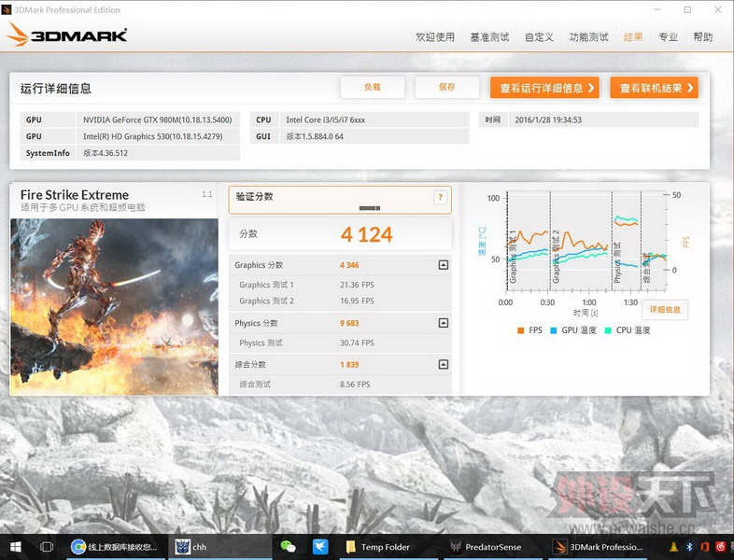Open the blue bird app in taskbar
Viewport: 734px width, 560px height.
[320, 547]
